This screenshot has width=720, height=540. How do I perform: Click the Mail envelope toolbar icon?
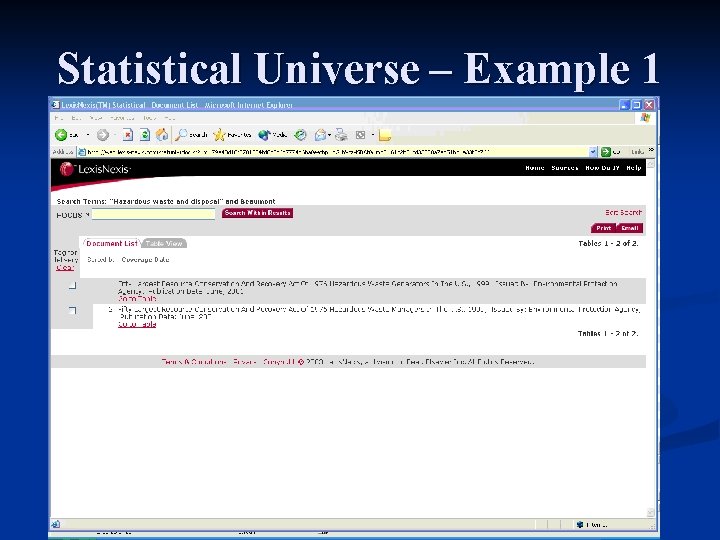coord(320,135)
